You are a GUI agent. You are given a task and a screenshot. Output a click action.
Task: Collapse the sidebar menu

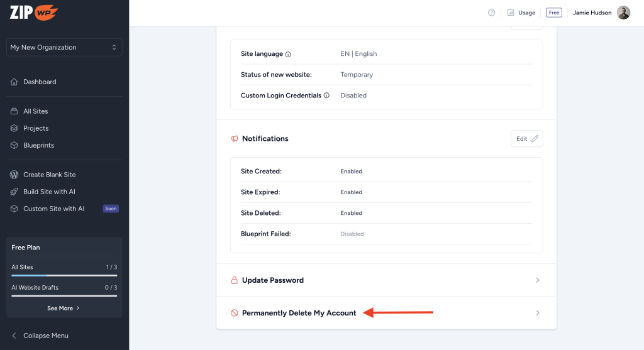45,336
